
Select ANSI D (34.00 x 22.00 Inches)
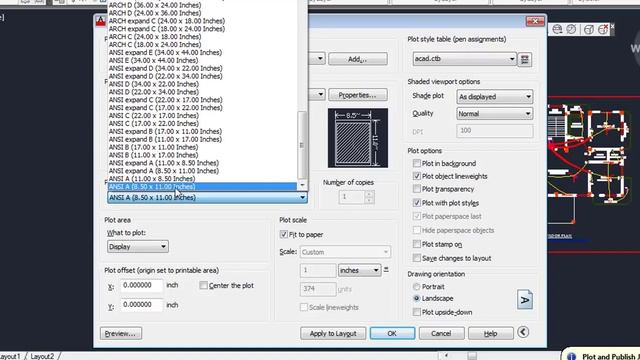pos(153,84)
